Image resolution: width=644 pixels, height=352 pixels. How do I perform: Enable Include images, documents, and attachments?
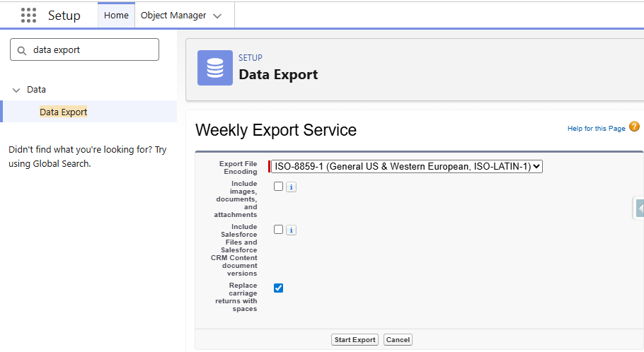(x=278, y=187)
